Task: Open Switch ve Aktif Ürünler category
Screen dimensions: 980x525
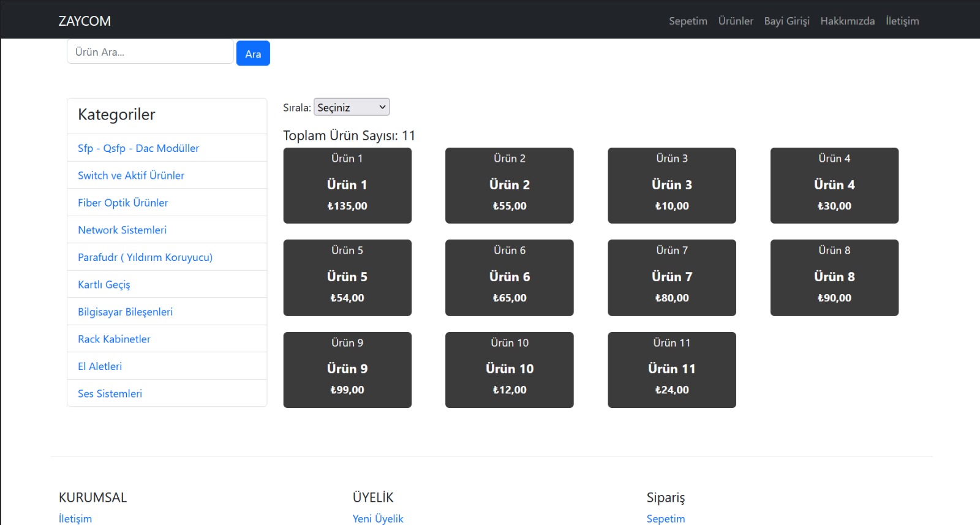Action: coord(131,175)
